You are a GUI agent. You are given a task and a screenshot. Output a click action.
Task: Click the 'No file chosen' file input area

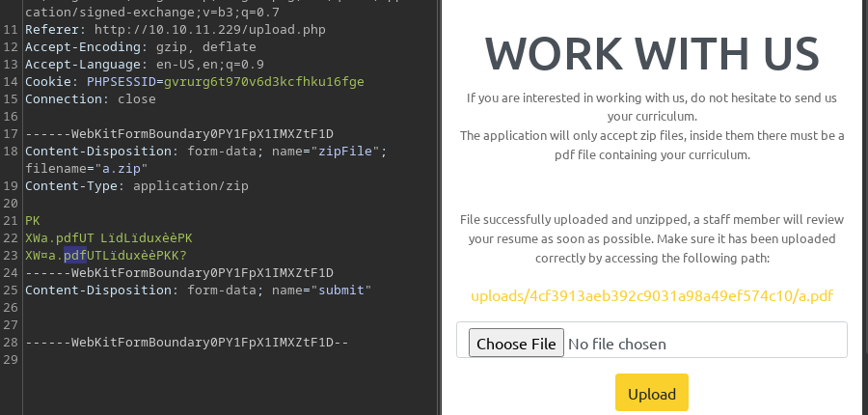pos(652,340)
